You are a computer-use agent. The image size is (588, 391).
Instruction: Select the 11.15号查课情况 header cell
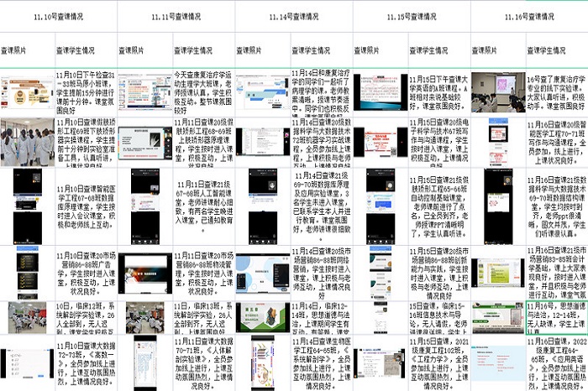tap(411, 16)
